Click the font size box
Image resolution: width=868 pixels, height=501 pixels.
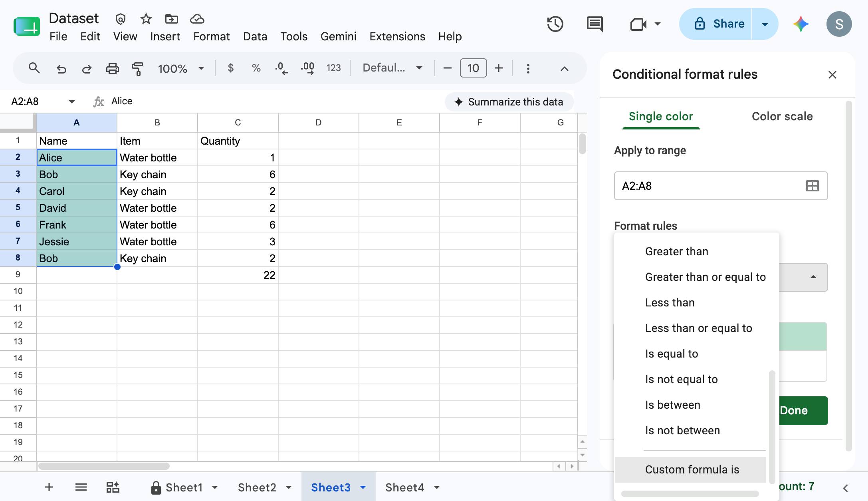[473, 68]
